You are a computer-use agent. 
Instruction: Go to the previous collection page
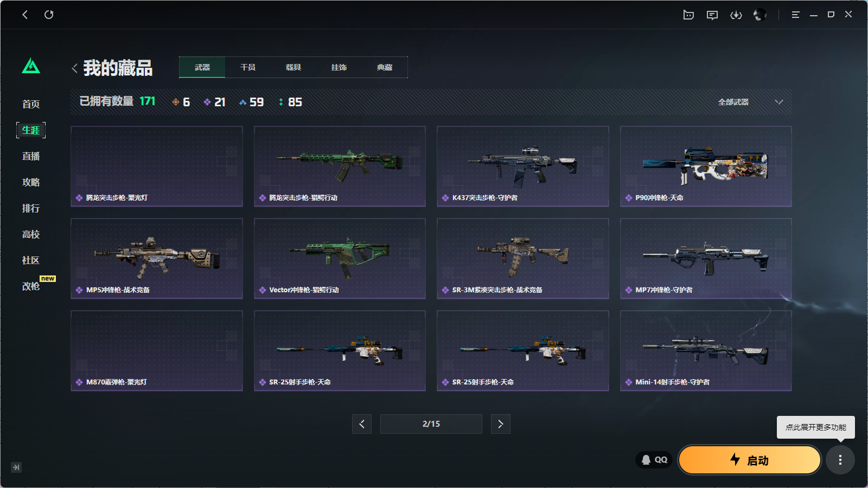pyautogui.click(x=362, y=424)
